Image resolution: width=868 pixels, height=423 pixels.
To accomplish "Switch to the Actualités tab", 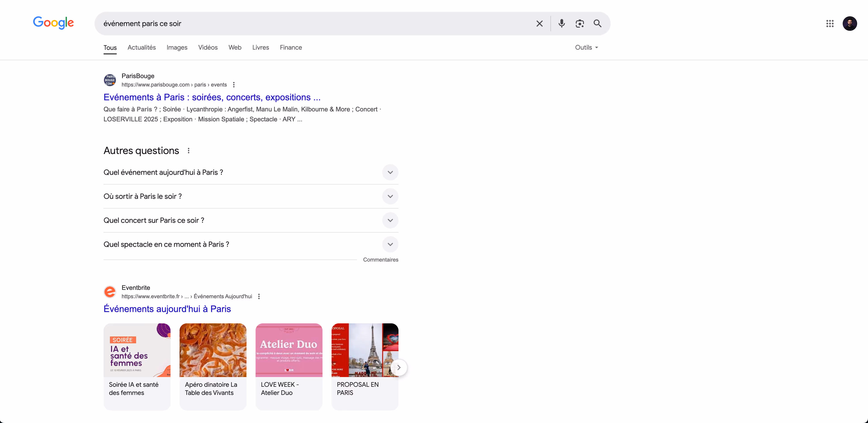I will coord(142,48).
